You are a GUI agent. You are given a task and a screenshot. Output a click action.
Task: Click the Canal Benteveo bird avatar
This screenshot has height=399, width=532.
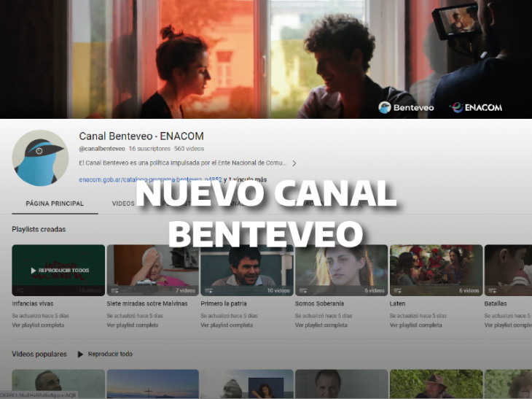pos(40,158)
